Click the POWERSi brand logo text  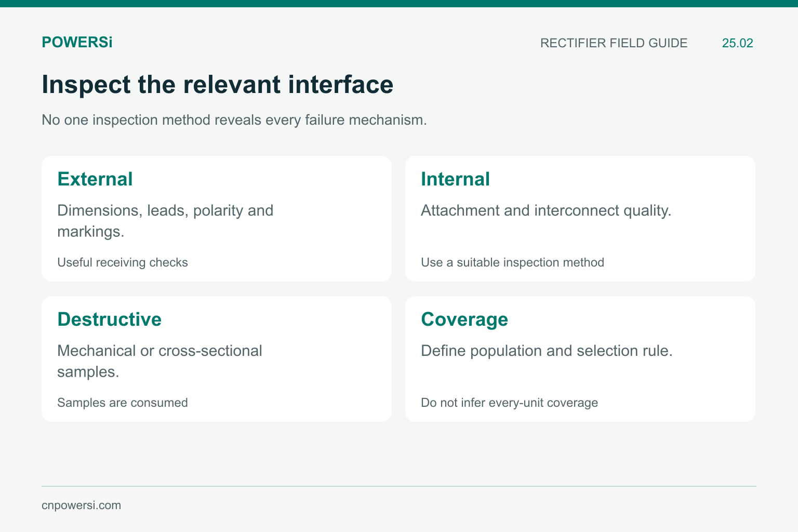[77, 43]
